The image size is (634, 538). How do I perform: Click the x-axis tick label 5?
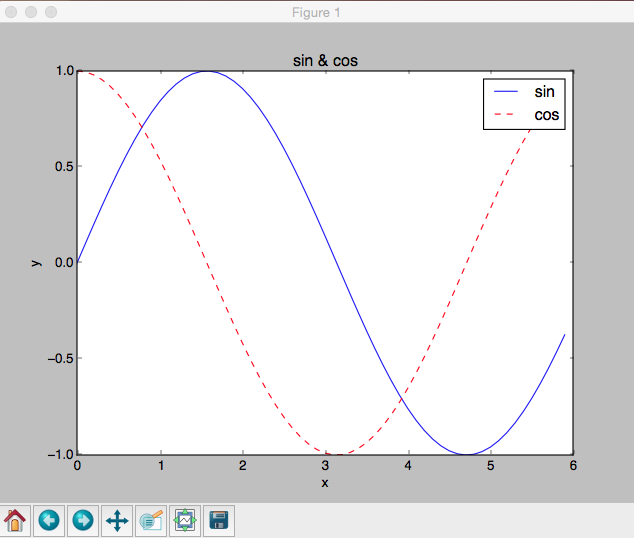tap(490, 466)
